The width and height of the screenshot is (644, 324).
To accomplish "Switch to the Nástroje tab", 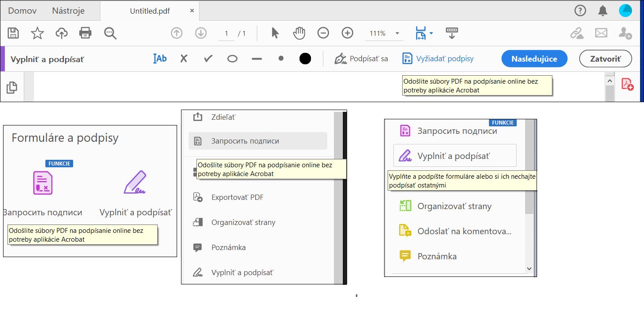I will pyautogui.click(x=68, y=11).
